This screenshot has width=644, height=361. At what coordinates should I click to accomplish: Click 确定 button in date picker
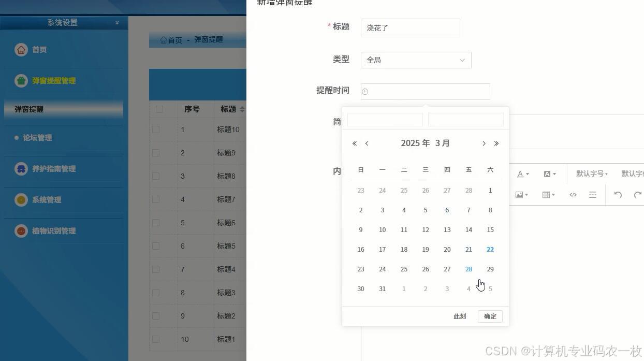(x=490, y=316)
